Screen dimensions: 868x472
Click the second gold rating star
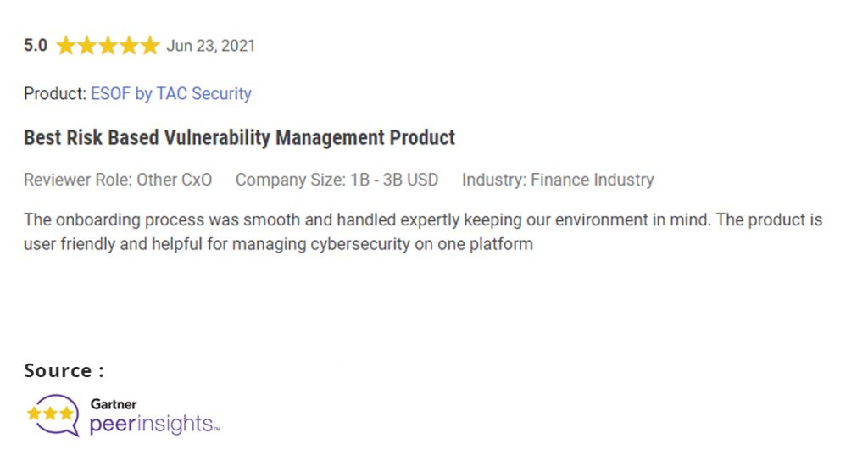point(87,46)
